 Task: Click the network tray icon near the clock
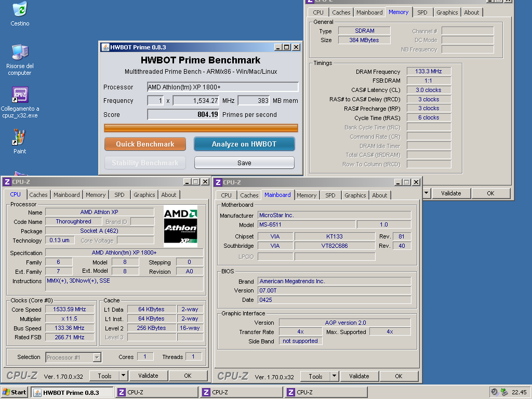pyautogui.click(x=504, y=392)
